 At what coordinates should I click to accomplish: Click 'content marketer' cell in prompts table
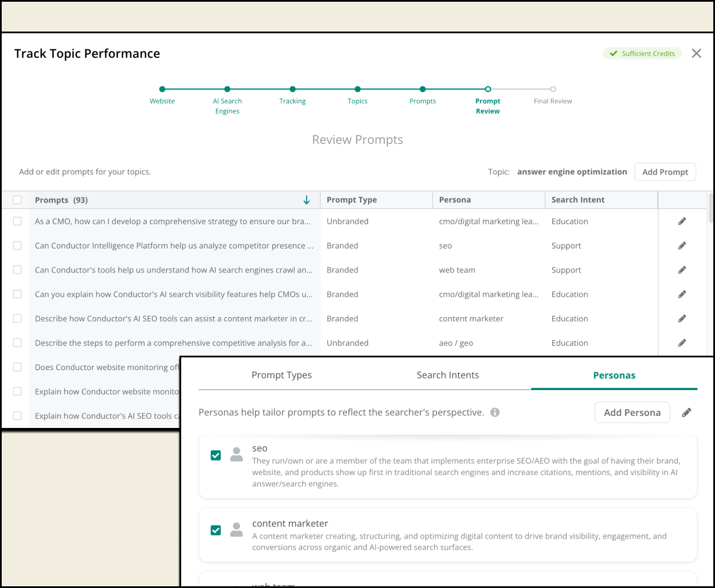(471, 318)
